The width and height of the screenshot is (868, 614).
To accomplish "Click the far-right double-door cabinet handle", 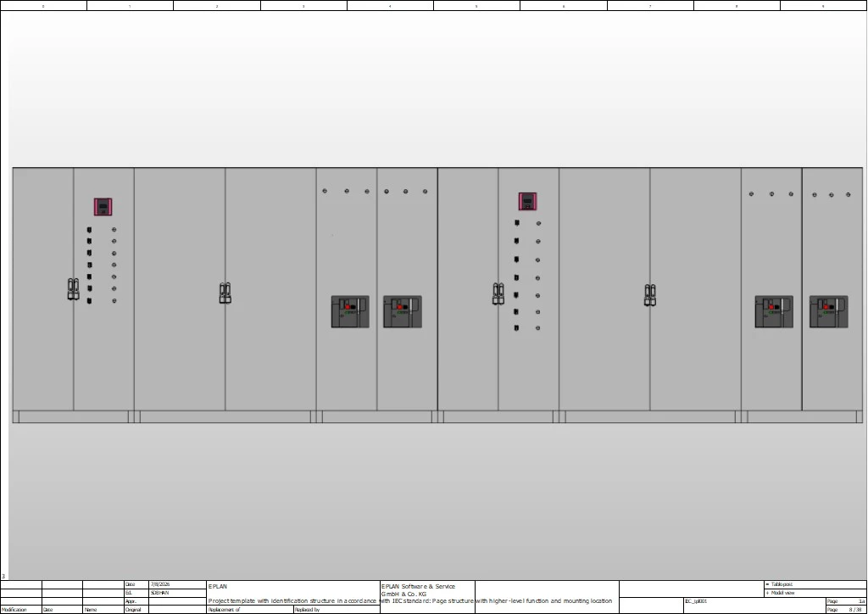I will point(650,295).
